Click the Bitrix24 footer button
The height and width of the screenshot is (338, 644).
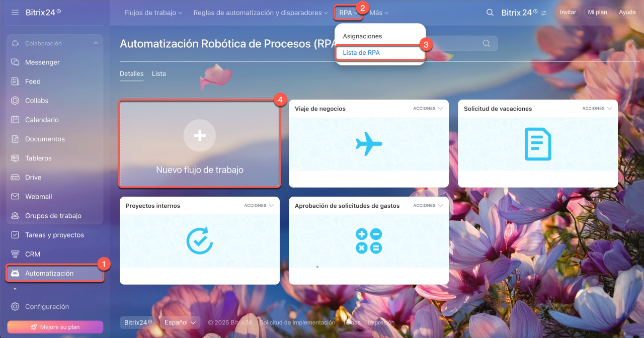(x=138, y=322)
